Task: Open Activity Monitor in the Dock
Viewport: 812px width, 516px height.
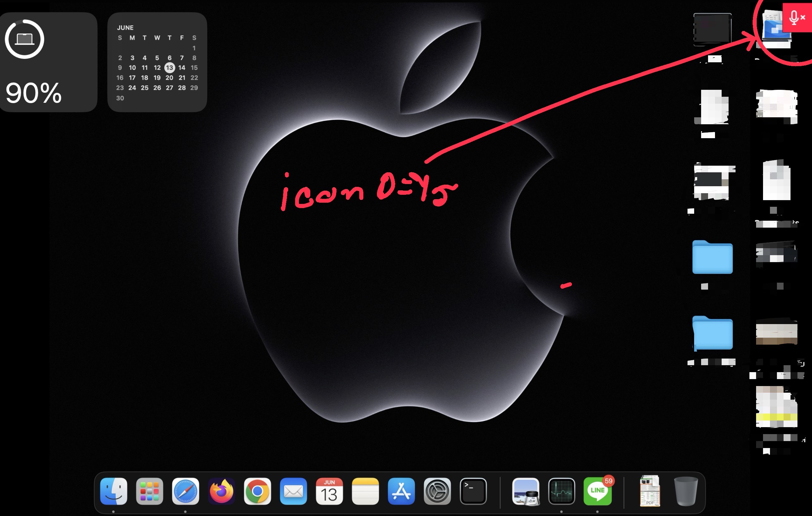Action: (561, 491)
